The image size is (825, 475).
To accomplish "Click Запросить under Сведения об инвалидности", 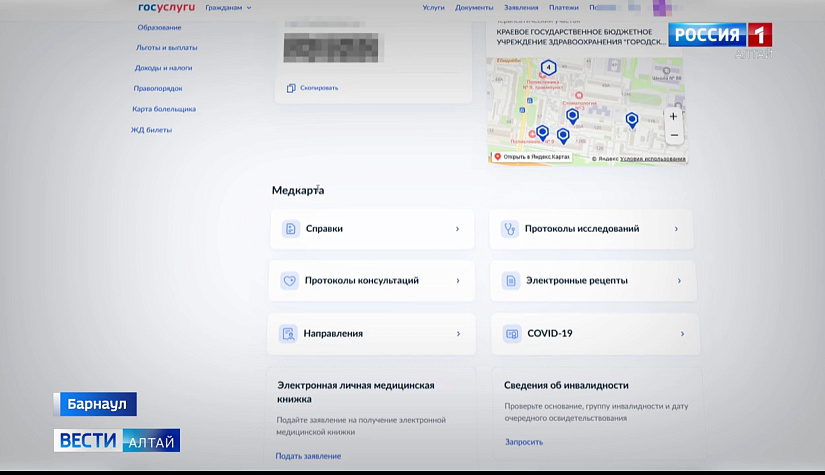I will (524, 442).
